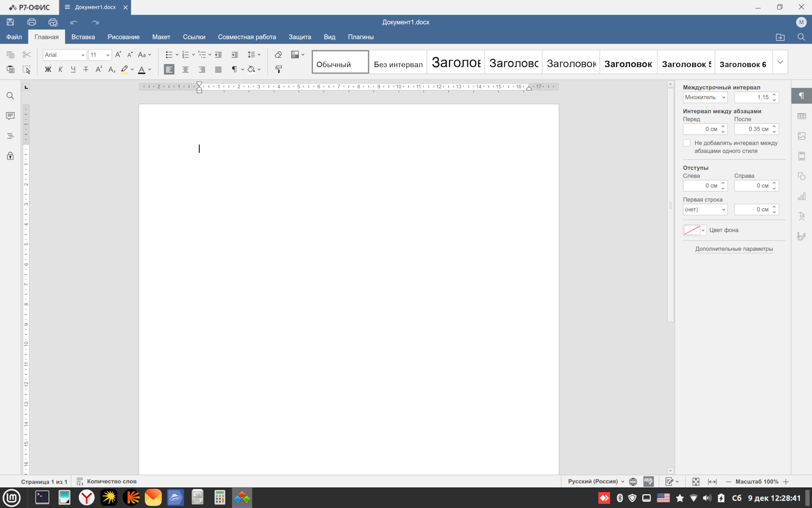Center align the paragraph
Screen dimensions: 812x508
[x=185, y=69]
